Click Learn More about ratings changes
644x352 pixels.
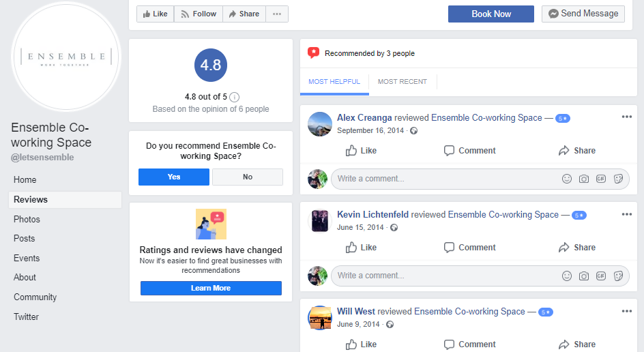pyautogui.click(x=211, y=288)
